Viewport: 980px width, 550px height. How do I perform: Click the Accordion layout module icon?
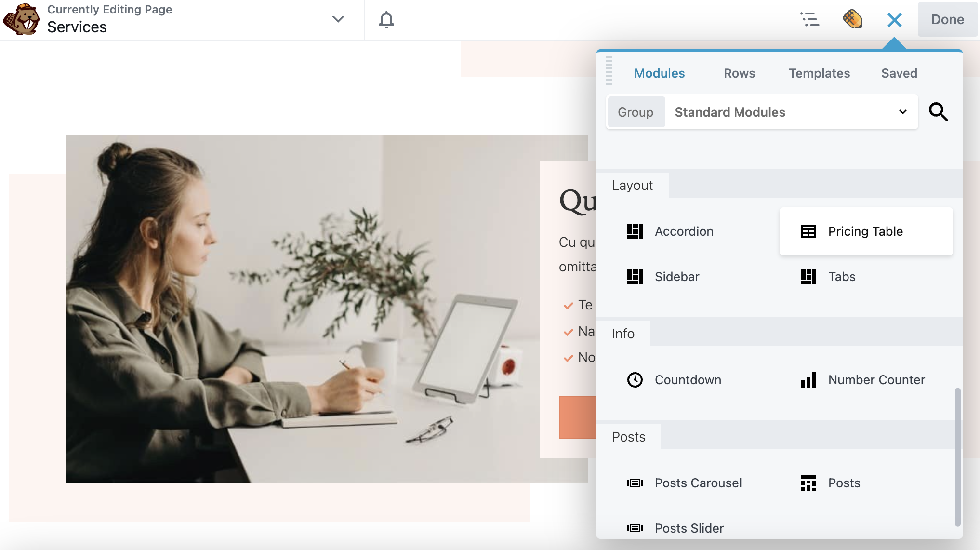[634, 231]
